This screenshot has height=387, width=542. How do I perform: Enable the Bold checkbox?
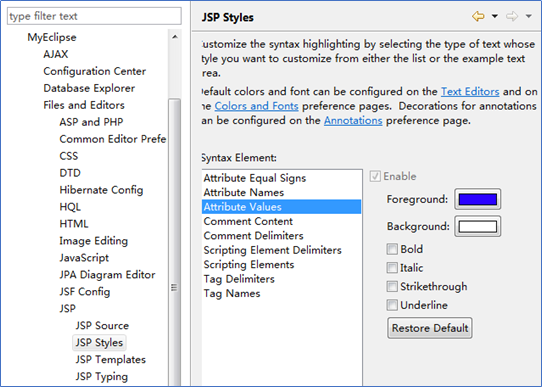click(x=392, y=249)
